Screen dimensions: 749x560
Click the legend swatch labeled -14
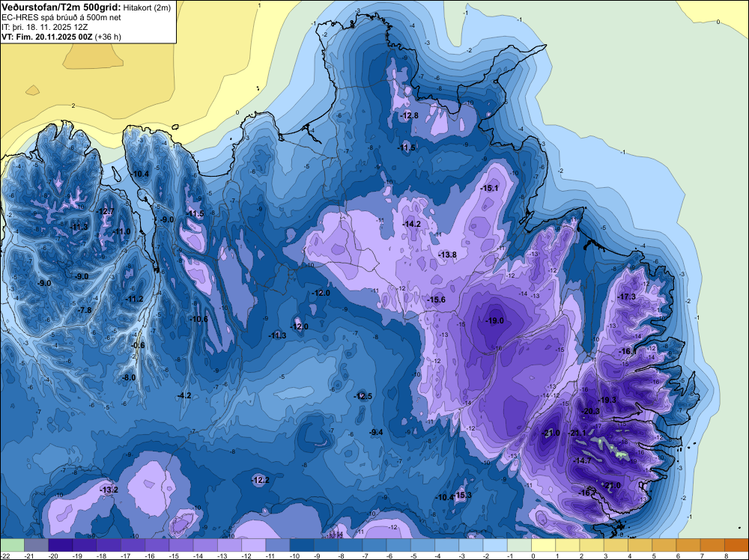click(x=205, y=545)
